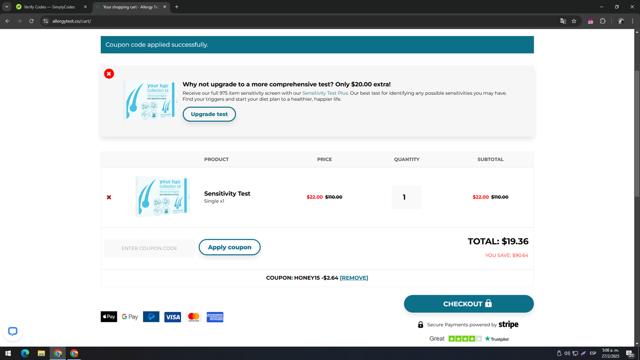Switch to the Verify Codes SimplyCodes tab
The width and height of the screenshot is (640, 360).
tap(49, 7)
